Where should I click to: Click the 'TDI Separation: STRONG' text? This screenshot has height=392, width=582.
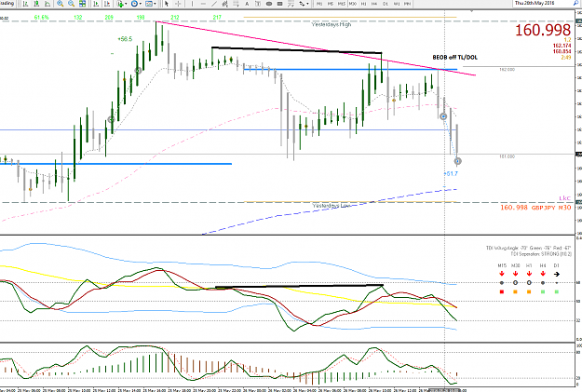pyautogui.click(x=541, y=254)
